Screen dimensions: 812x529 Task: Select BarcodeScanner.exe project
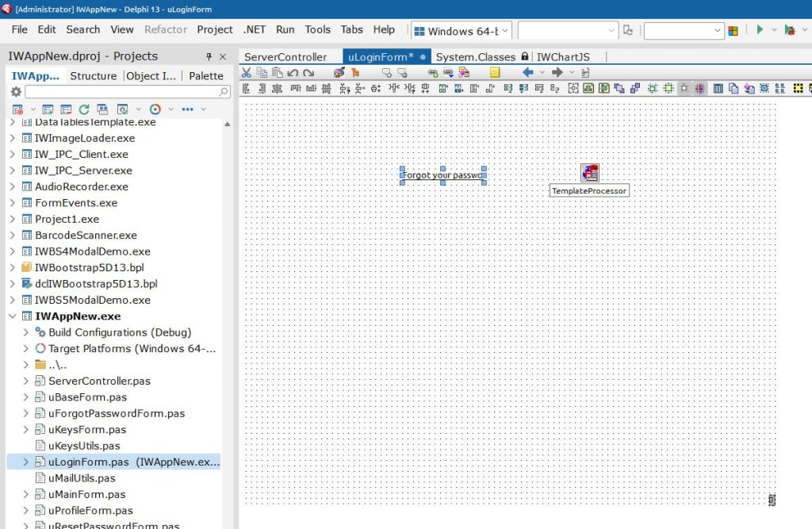tap(86, 236)
